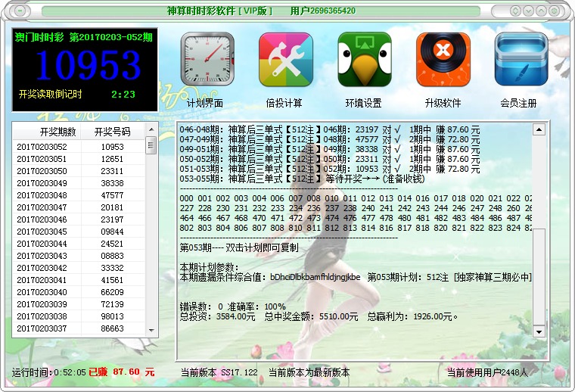Select draw row 20170203039
Viewport: 575px width, 392px height.
point(79,304)
